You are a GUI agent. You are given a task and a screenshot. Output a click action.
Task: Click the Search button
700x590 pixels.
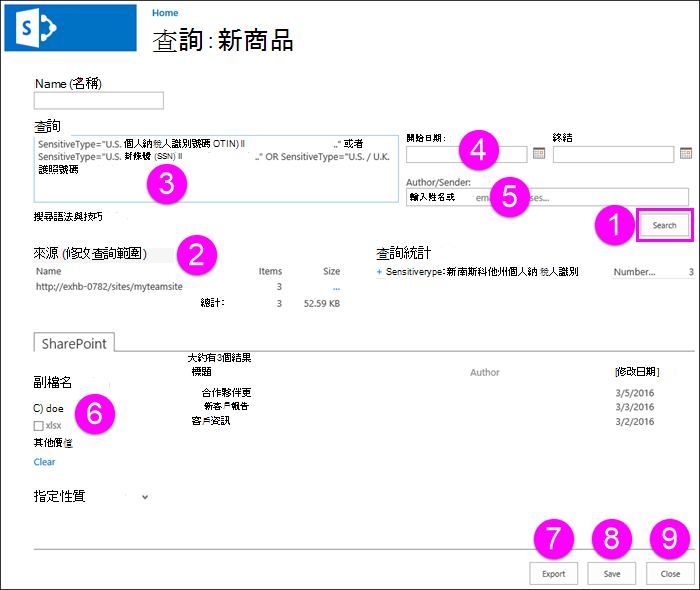point(664,225)
